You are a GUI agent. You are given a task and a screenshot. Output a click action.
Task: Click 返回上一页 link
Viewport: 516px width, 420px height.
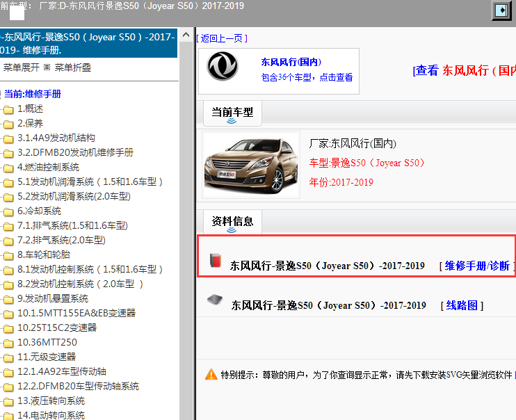coord(222,38)
